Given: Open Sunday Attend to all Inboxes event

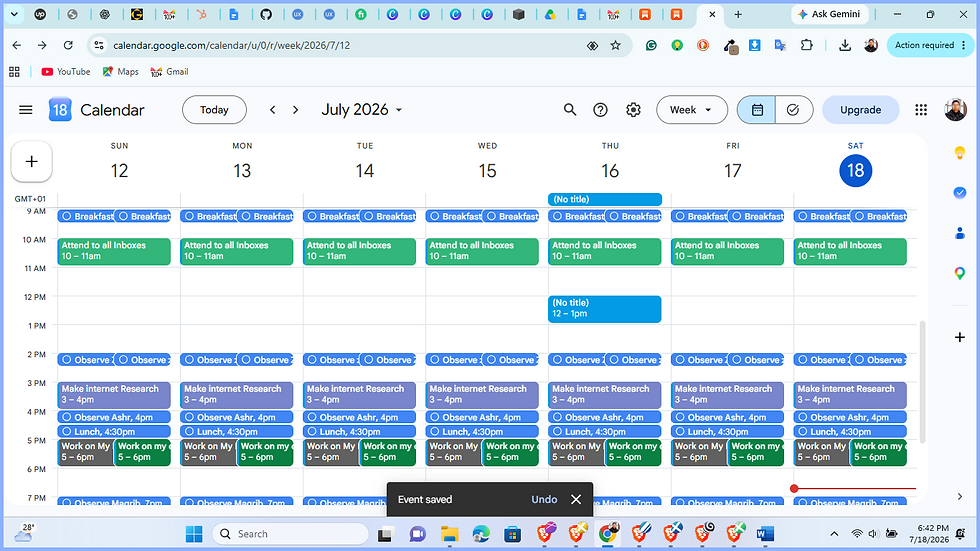Looking at the screenshot, I should click(x=114, y=251).
